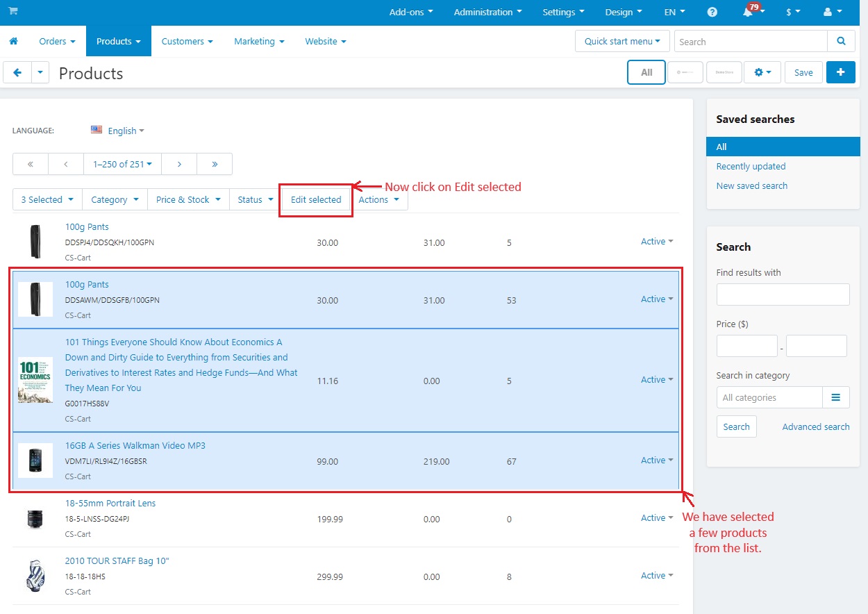868x614 pixels.
Task: Add a new product with plus button
Action: tap(841, 72)
